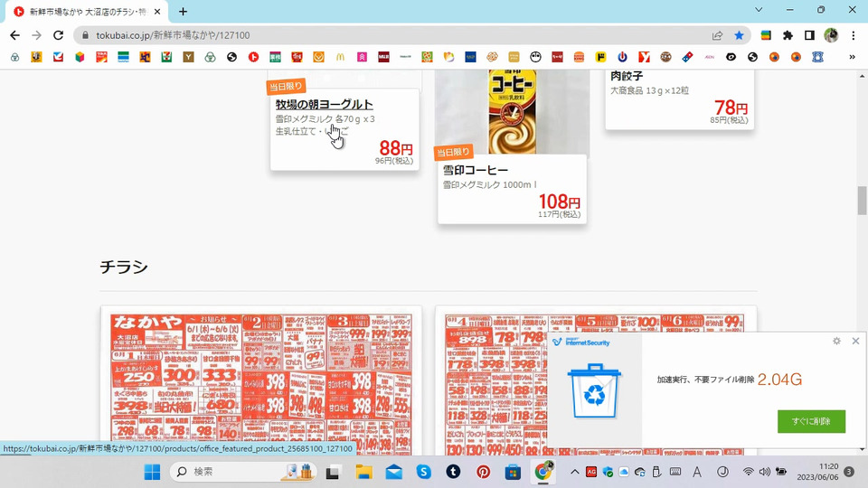The image size is (868, 488).
Task: Open the Wi-Fi network icon in tray
Action: tap(749, 472)
